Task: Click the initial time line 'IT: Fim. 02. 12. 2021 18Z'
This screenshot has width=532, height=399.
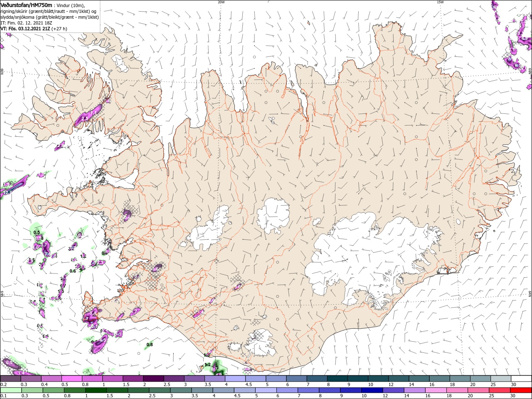Action: (x=26, y=23)
